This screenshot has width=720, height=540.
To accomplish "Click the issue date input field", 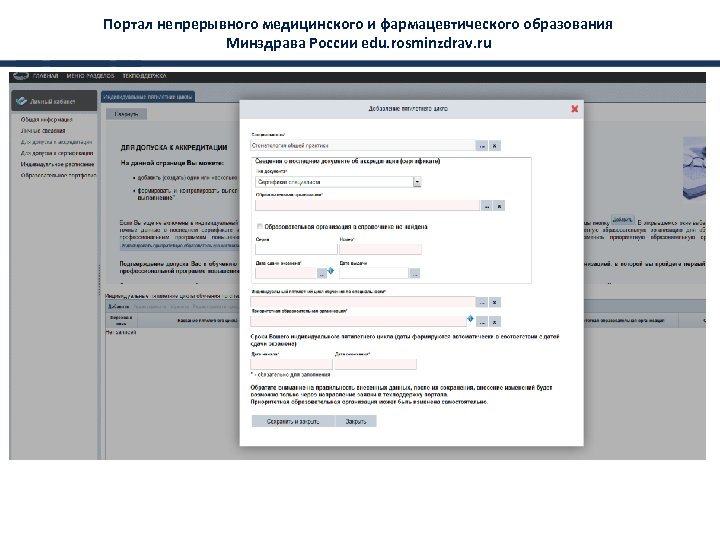I will [x=374, y=273].
